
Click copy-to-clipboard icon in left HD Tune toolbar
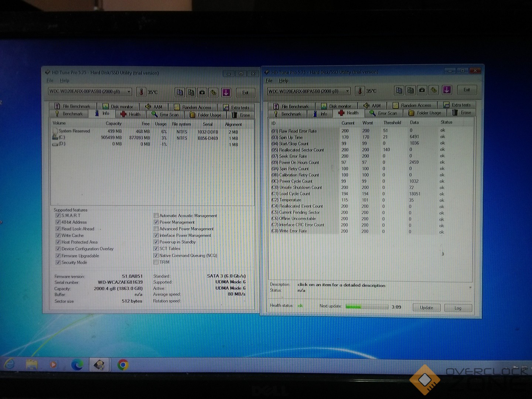180,92
